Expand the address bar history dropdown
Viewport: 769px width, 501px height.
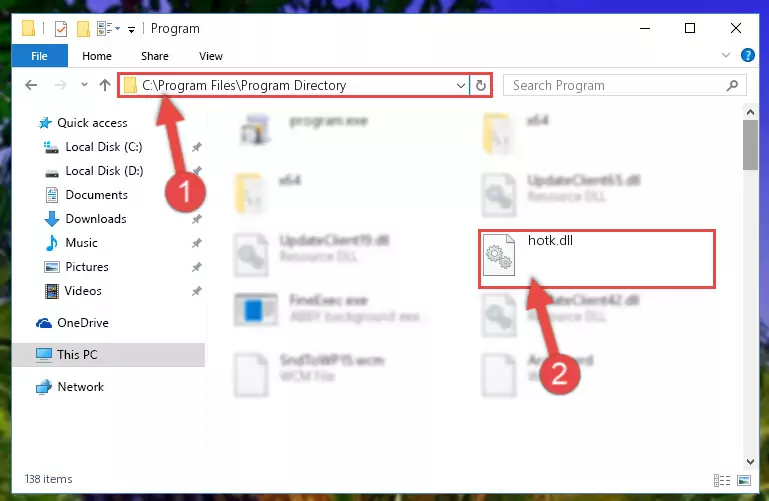461,86
